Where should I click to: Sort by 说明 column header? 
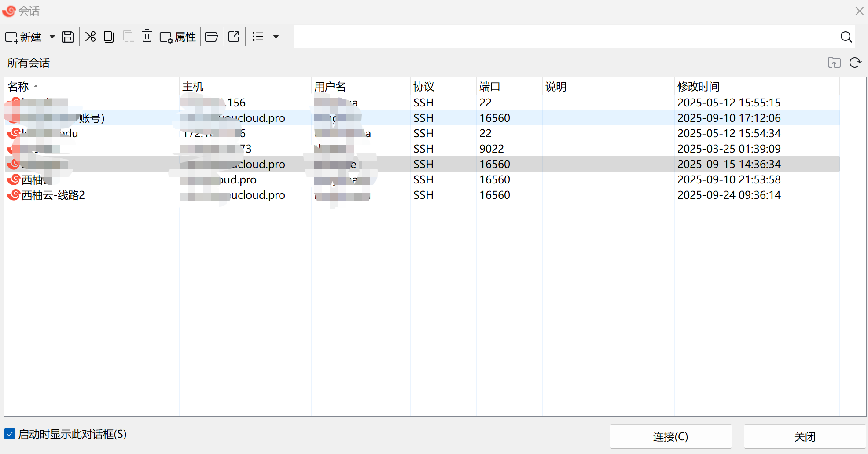point(608,86)
